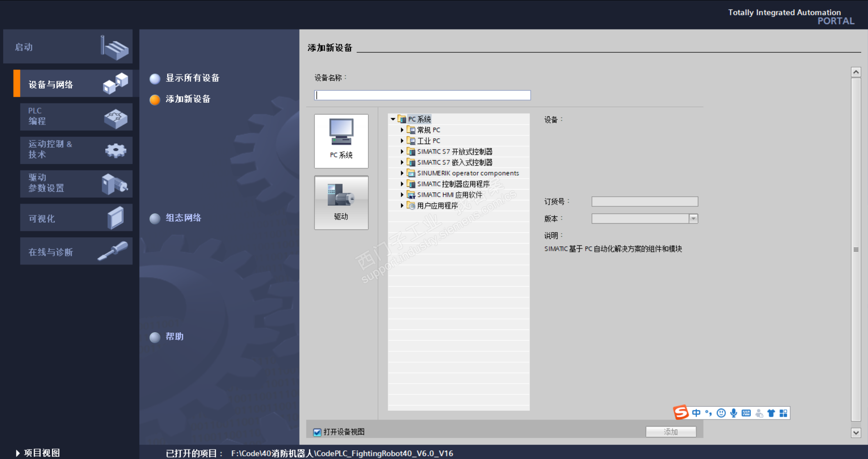The image size is (868, 459).
Task: Open the IME emoji smiley panel
Action: pyautogui.click(x=721, y=413)
